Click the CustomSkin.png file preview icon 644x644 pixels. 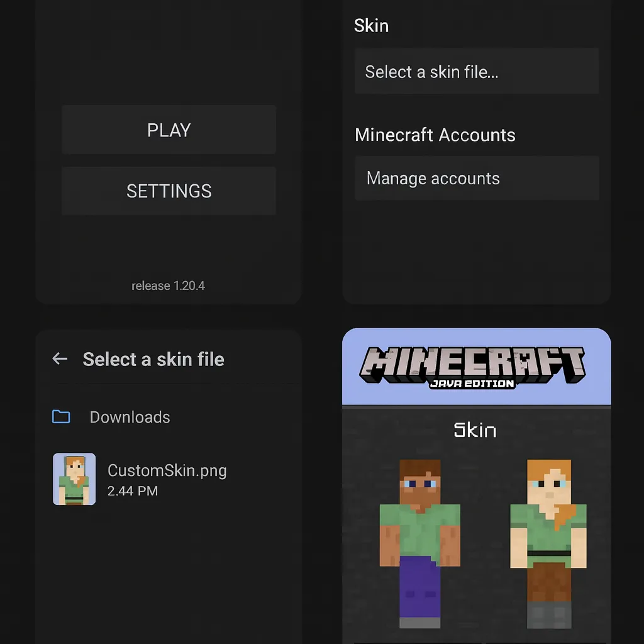(x=74, y=479)
